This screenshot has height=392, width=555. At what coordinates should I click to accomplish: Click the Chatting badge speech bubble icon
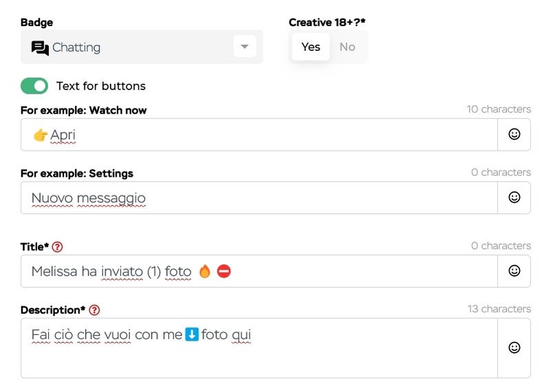pyautogui.click(x=40, y=47)
